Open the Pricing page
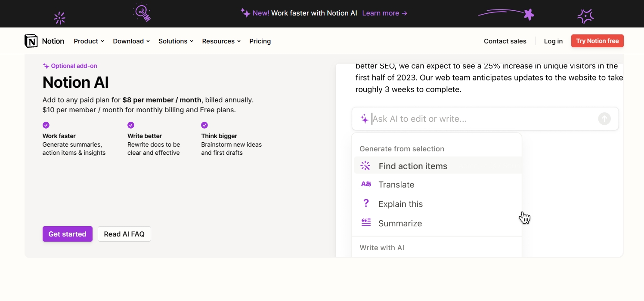This screenshot has width=644, height=301. (260, 41)
